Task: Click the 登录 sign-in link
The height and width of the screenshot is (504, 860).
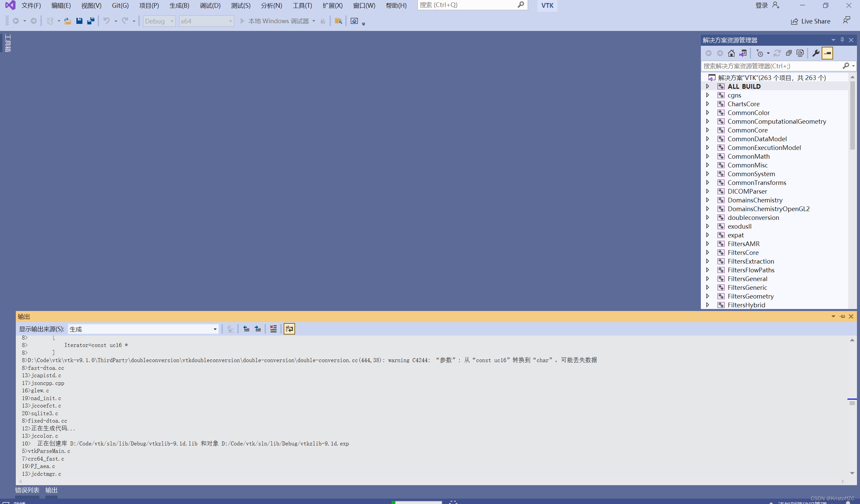Action: coord(761,5)
